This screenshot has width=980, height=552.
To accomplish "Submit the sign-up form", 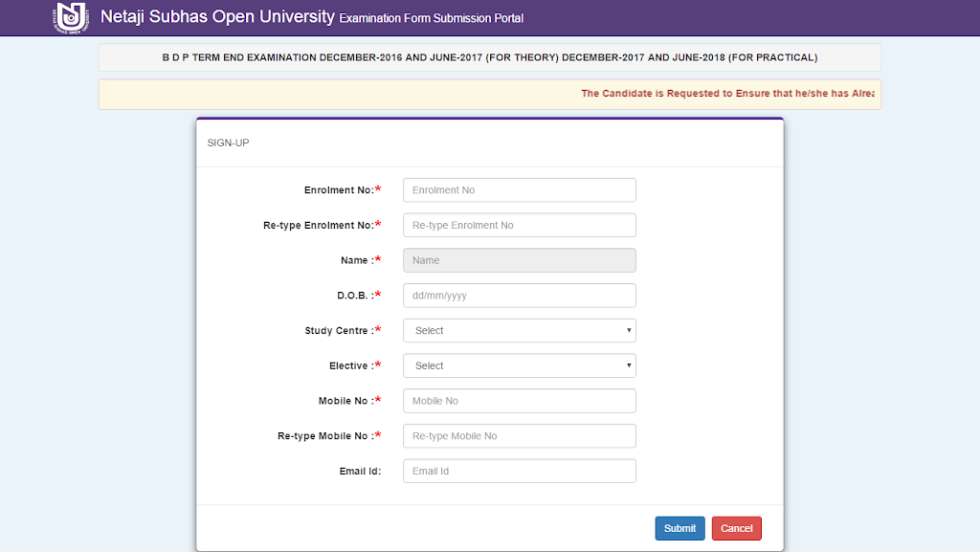I will pyautogui.click(x=680, y=528).
